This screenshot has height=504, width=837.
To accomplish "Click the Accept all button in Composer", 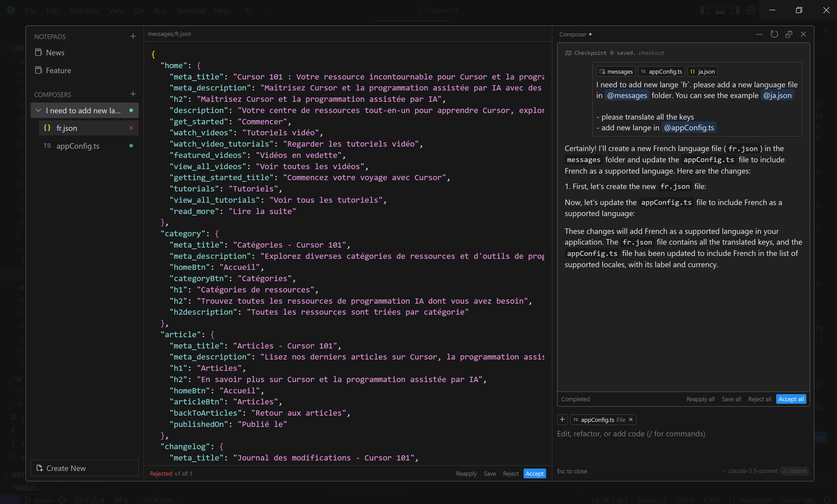I will coord(790,399).
